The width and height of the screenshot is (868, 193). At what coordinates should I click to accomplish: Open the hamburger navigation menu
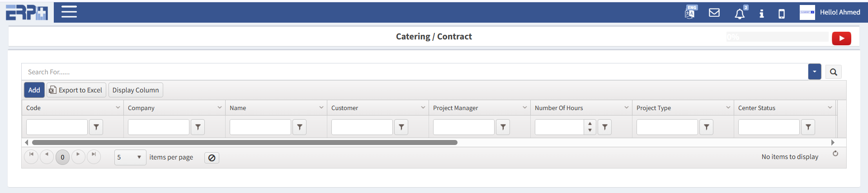click(69, 12)
